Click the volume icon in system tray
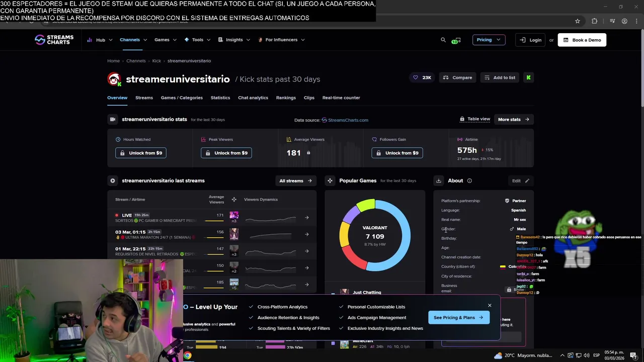Image resolution: width=644 pixels, height=362 pixels. 587,355
